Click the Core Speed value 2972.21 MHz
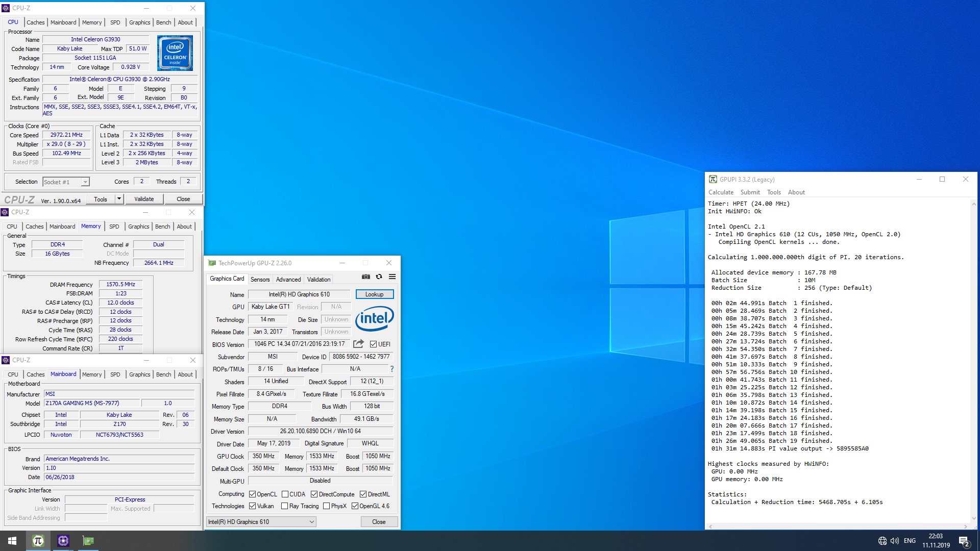980x551 pixels. click(66, 135)
